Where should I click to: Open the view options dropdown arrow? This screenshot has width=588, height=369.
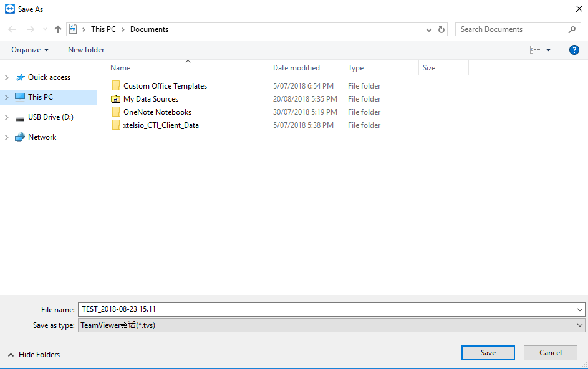[549, 50]
